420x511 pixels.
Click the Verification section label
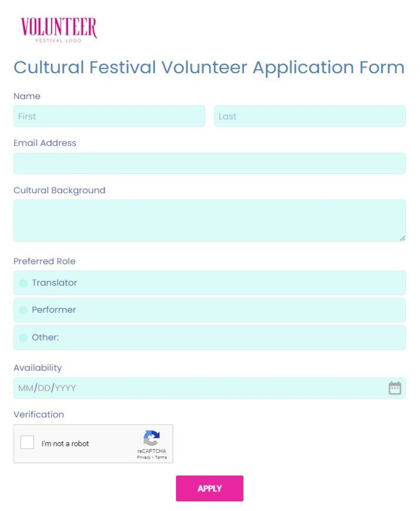[x=39, y=414]
